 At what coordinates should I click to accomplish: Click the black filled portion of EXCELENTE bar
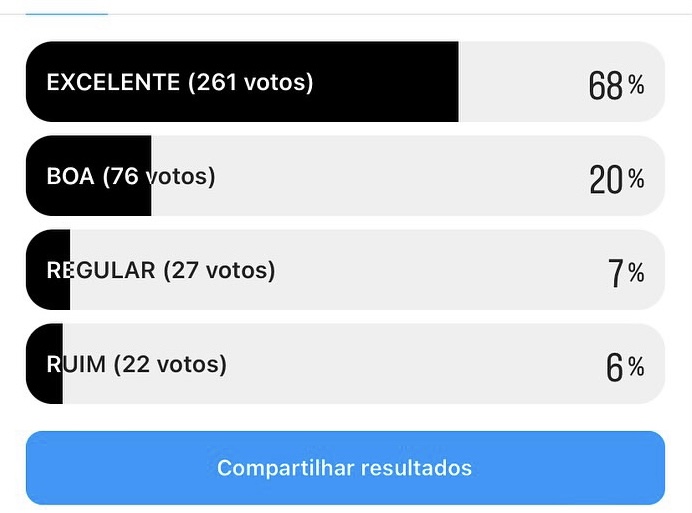pyautogui.click(x=242, y=82)
